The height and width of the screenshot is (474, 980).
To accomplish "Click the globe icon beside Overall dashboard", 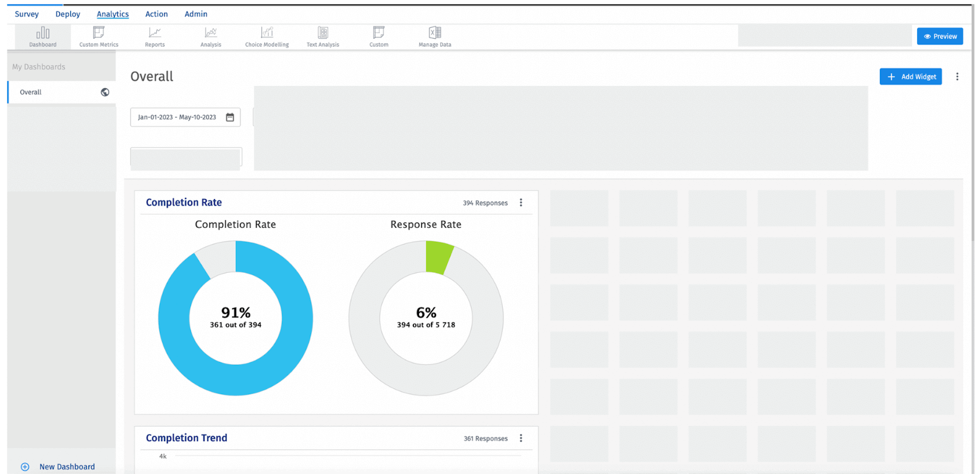I will click(104, 92).
